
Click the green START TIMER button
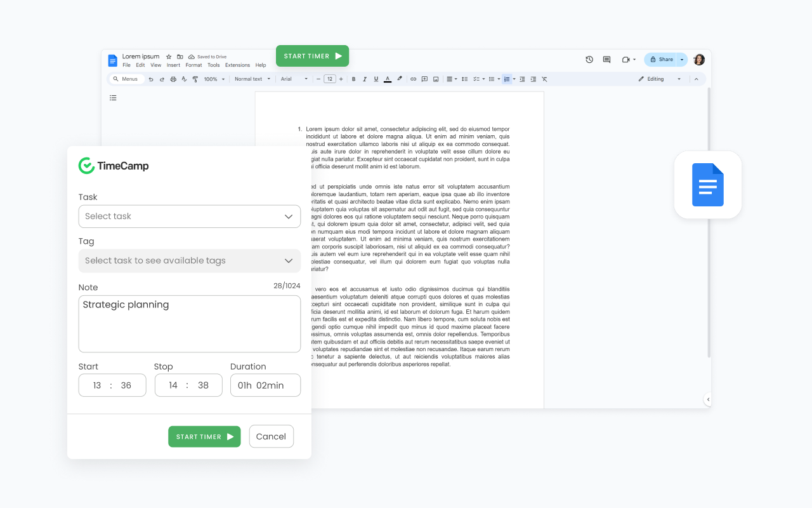(204, 436)
